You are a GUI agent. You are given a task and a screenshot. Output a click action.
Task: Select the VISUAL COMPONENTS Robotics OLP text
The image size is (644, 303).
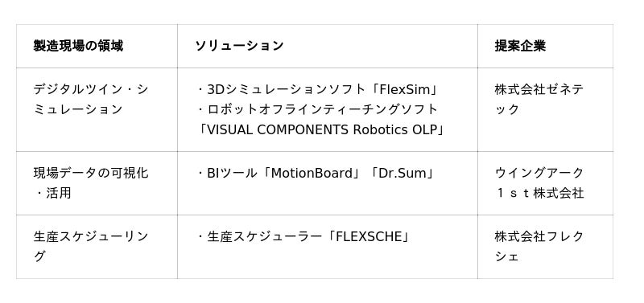pos(319,129)
